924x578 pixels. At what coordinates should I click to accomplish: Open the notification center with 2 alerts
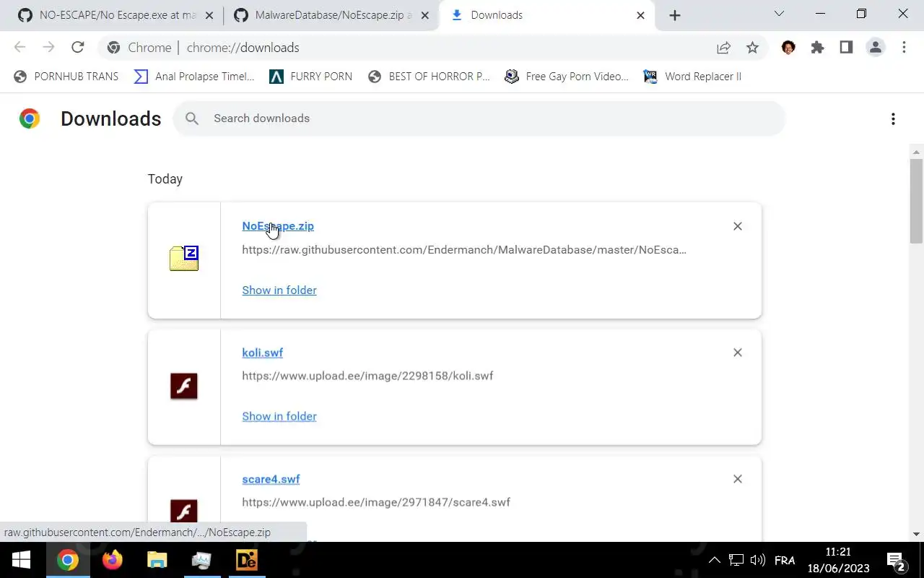(897, 561)
